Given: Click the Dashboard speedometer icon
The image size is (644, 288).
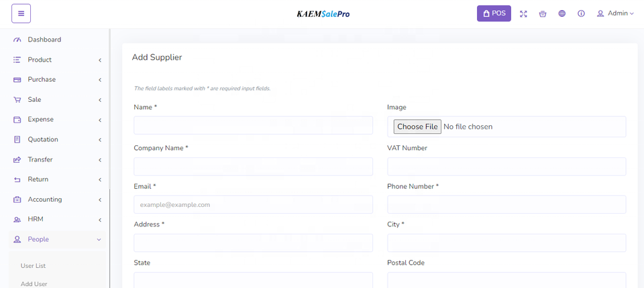Looking at the screenshot, I should (x=17, y=40).
